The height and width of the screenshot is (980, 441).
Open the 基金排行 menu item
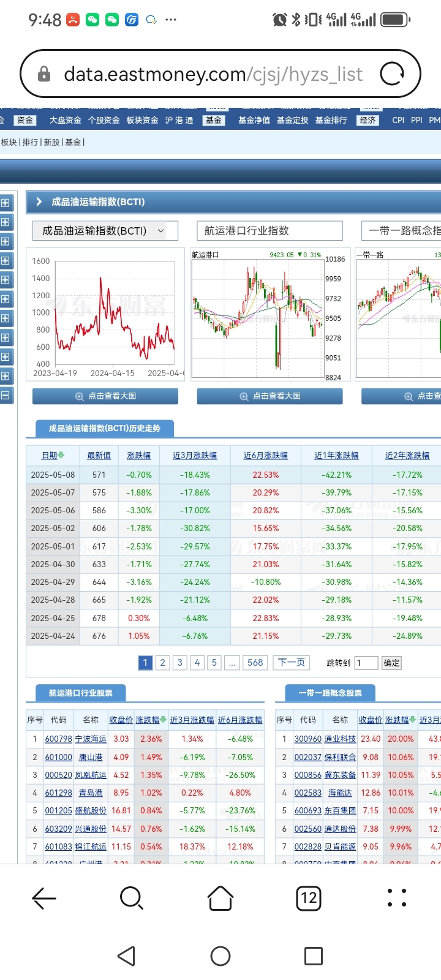[331, 120]
